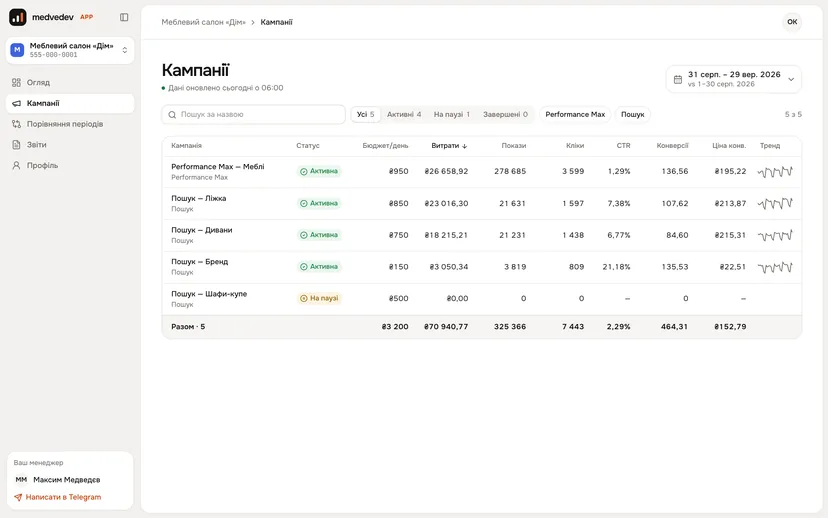828x518 pixels.
Task: Click trend sparkline for Пошук – Бренд
Action: 775,268
